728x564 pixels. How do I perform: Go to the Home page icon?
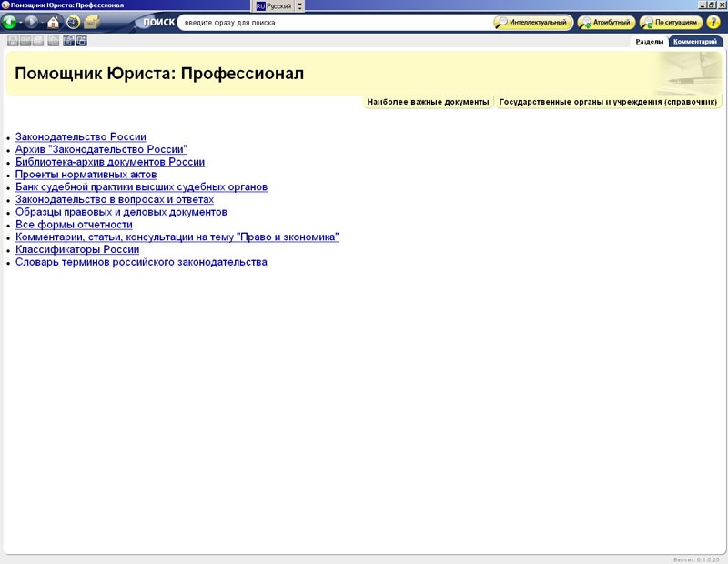[54, 22]
